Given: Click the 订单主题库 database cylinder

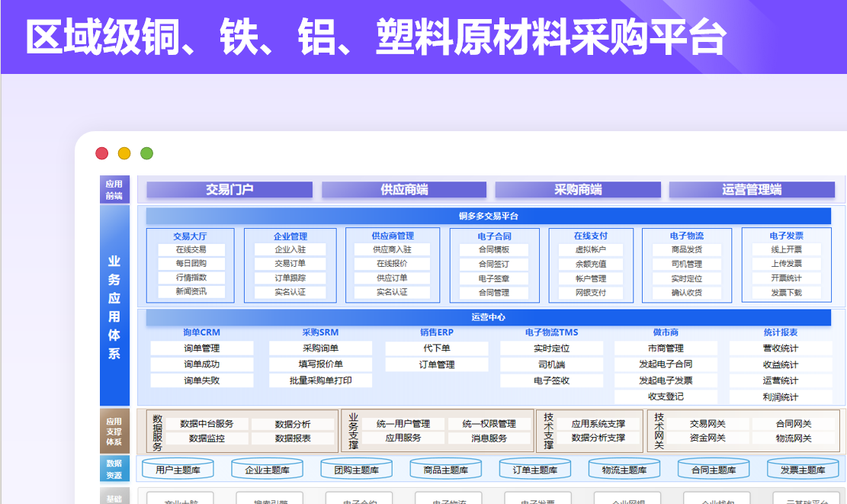Looking at the screenshot, I should (534, 469).
